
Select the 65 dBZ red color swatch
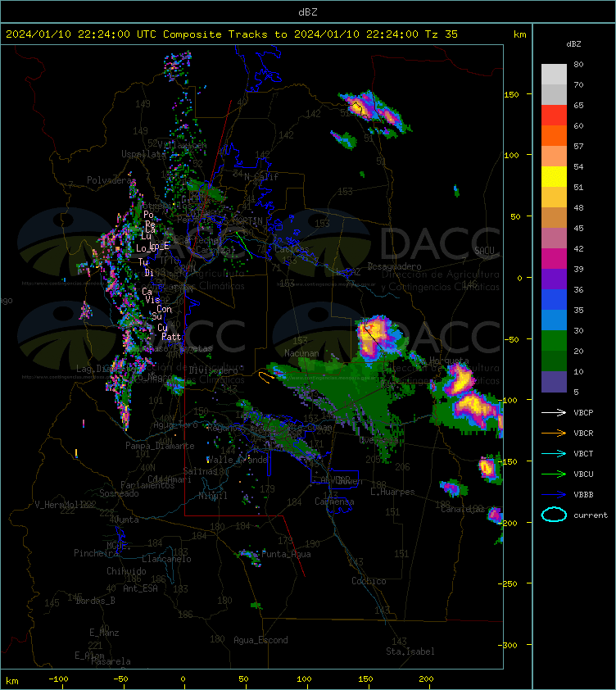coord(554,115)
